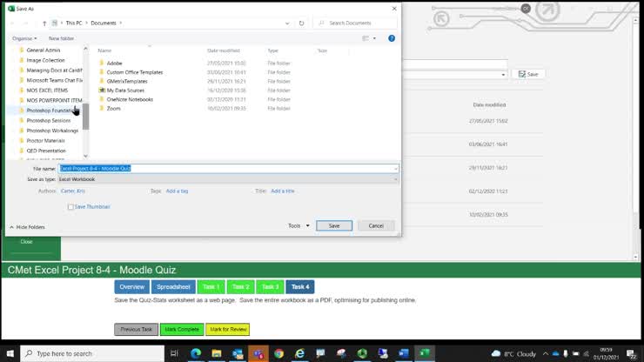
Task: Cancel the Save As dialog
Action: click(376, 225)
